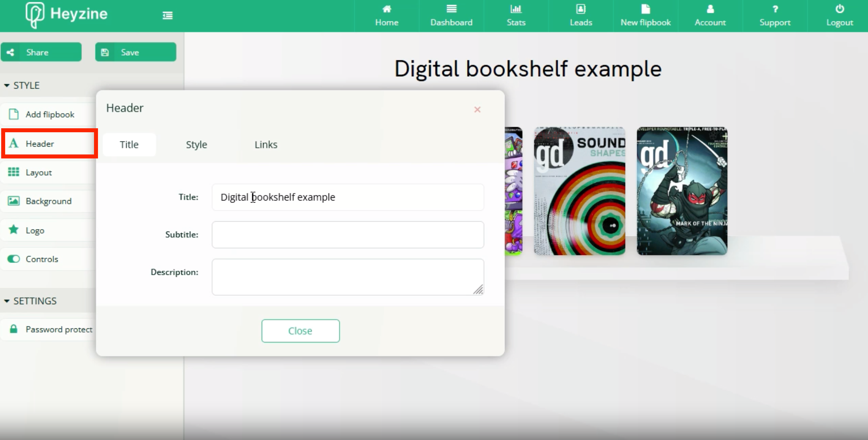Select the Layout option in the sidebar
Image resolution: width=868 pixels, height=440 pixels.
coord(38,172)
